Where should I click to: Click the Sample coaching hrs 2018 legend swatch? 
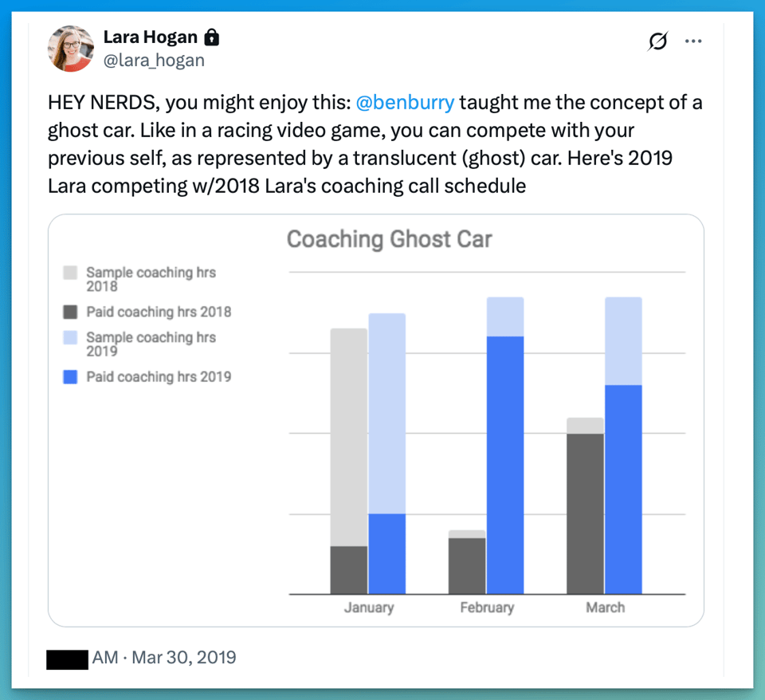(x=70, y=273)
